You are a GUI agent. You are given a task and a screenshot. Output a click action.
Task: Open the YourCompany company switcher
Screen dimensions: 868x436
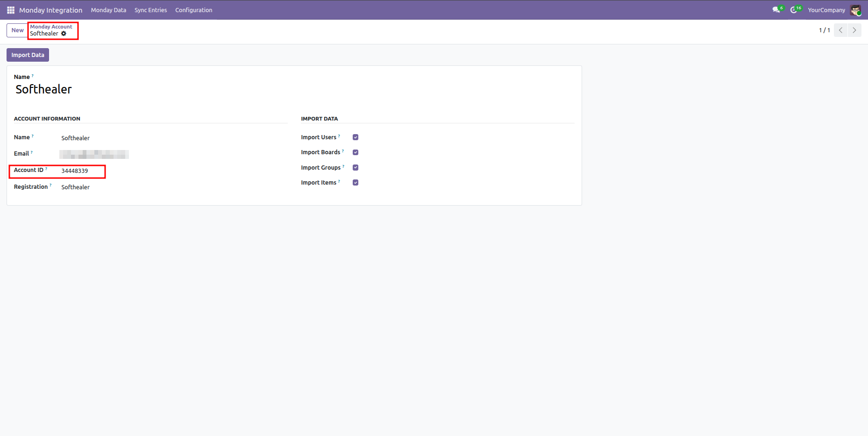[x=826, y=10]
